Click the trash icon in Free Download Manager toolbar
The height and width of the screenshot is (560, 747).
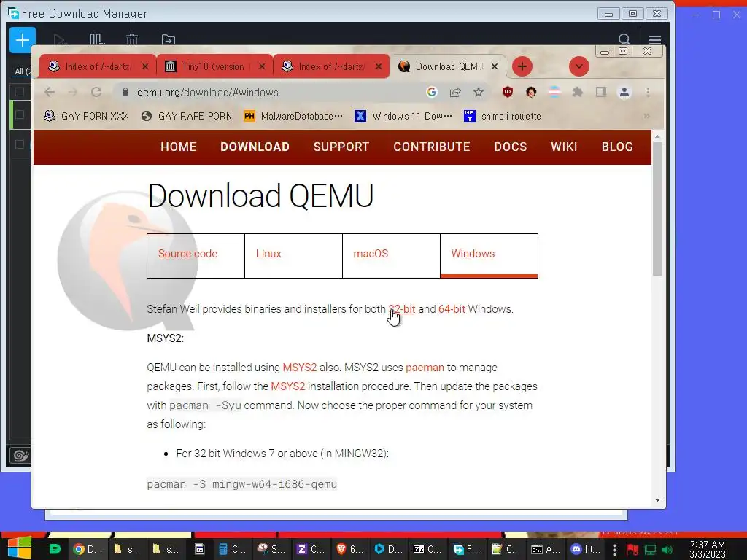tap(132, 39)
